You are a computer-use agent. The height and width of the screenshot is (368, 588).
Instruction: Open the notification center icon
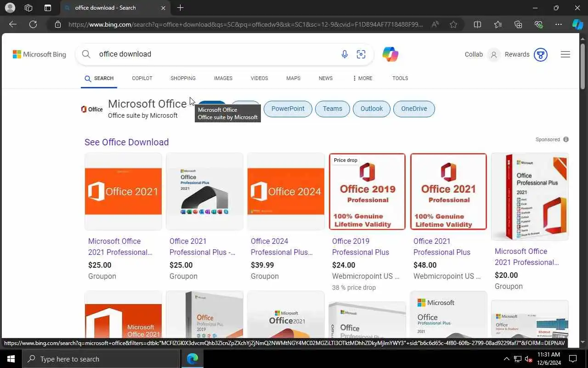tap(573, 359)
